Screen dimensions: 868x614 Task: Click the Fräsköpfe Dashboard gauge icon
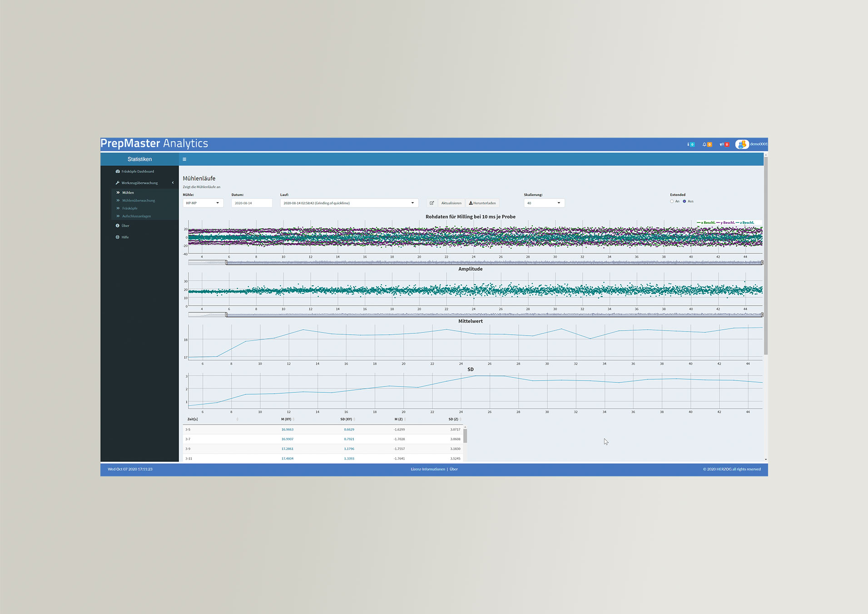coord(118,172)
